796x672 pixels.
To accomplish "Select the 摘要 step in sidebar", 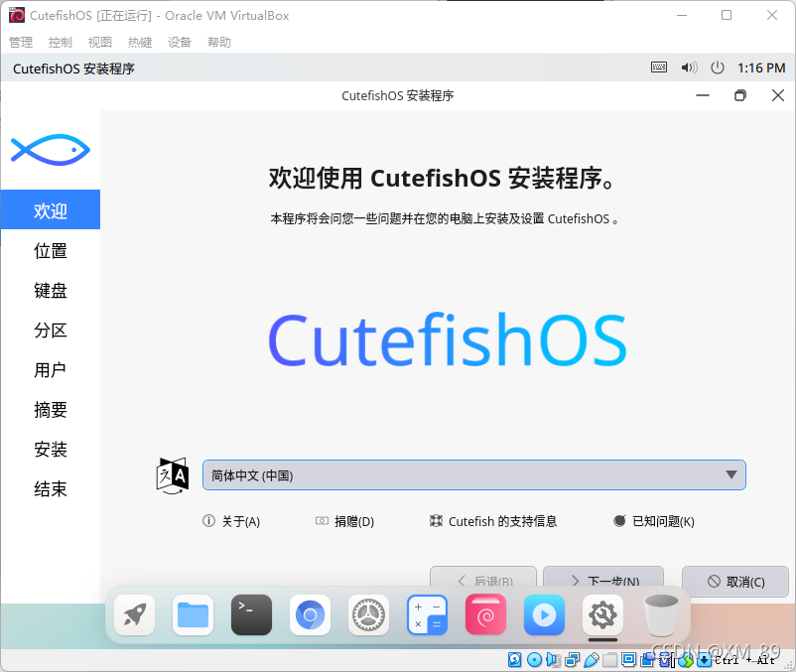I will coord(51,409).
